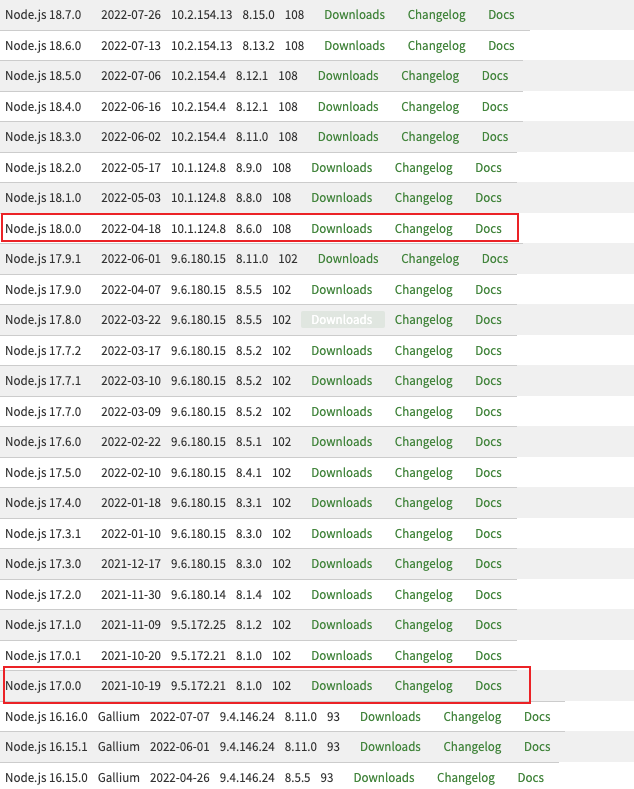Open Changelog for Node.js 17.0.0

point(423,686)
